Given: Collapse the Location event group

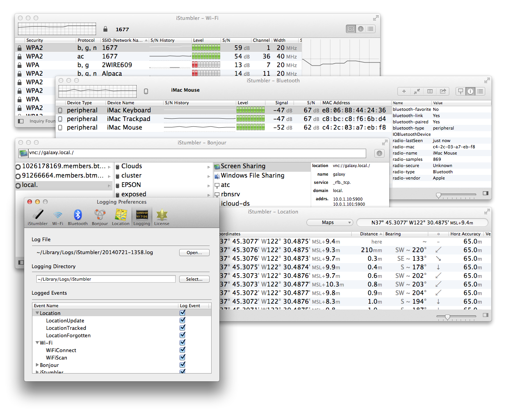Looking at the screenshot, I should click(x=37, y=313).
